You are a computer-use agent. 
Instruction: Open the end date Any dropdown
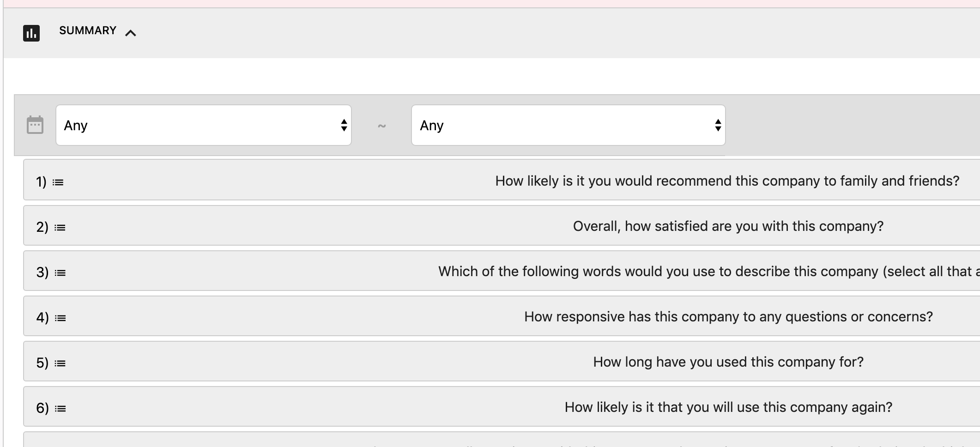[568, 125]
